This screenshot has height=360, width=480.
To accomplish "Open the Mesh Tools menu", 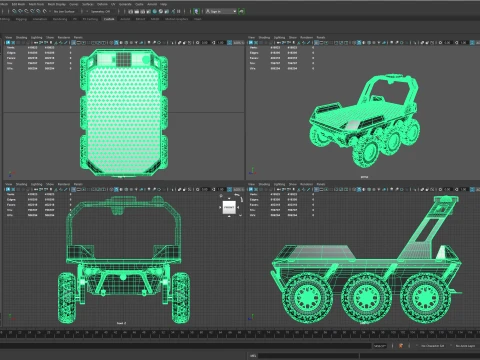I will (x=36, y=4).
